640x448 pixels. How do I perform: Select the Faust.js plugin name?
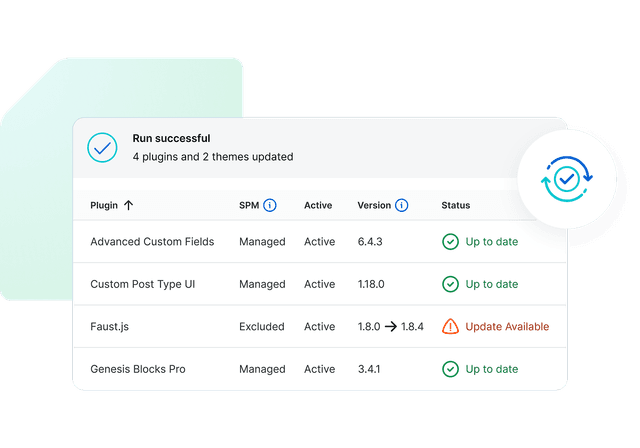109,327
